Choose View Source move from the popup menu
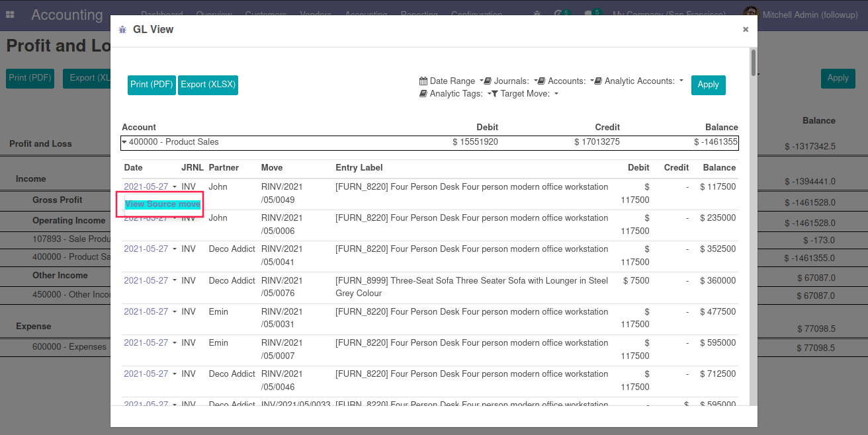868x435 pixels. [162, 204]
